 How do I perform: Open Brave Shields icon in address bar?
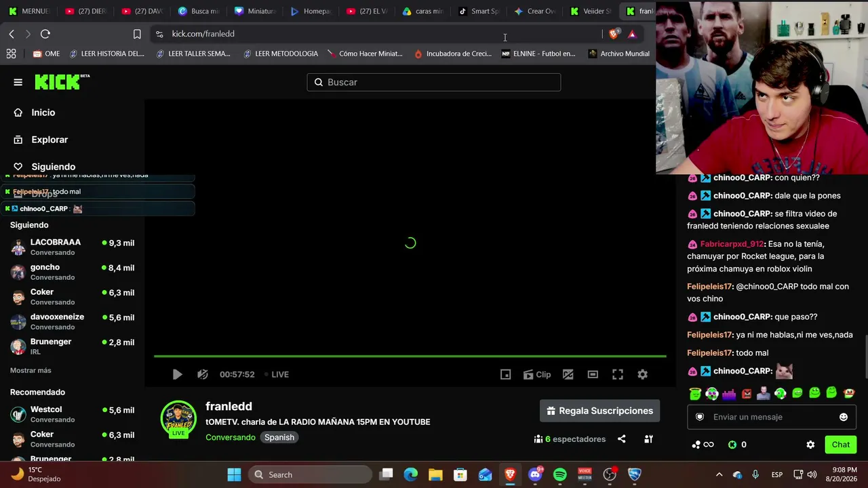(614, 34)
